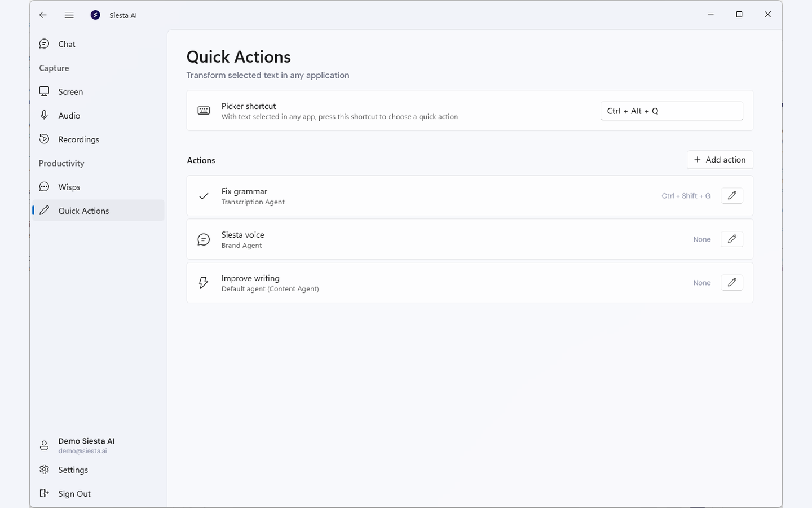Click the checkmark icon beside Fix grammar
The image size is (812, 508).
204,196
